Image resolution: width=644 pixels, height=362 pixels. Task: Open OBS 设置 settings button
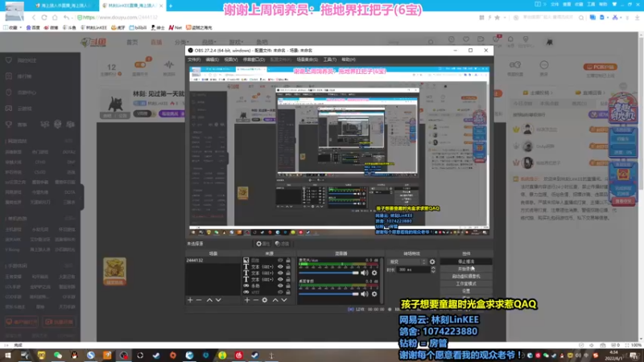click(x=466, y=291)
